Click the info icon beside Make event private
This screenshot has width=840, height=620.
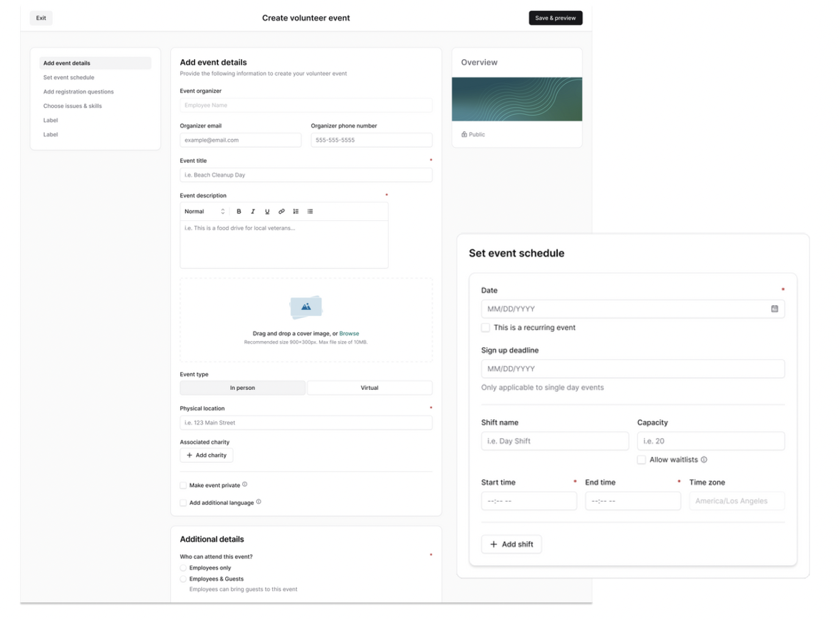245,485
